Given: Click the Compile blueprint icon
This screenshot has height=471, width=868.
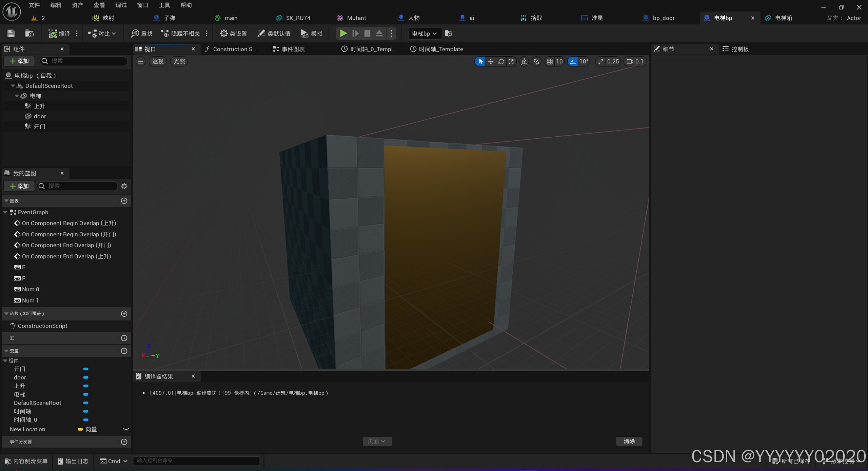Looking at the screenshot, I should point(53,34).
